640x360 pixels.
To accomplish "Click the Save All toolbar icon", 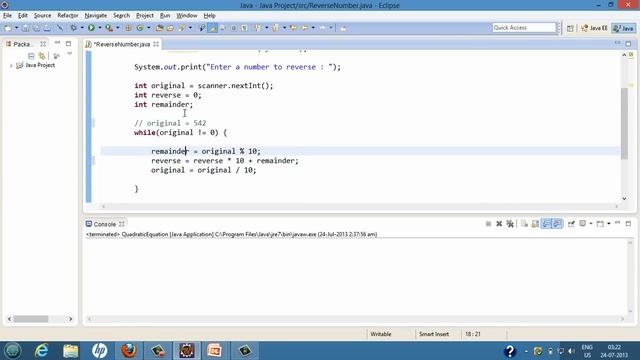I will pyautogui.click(x=36, y=28).
